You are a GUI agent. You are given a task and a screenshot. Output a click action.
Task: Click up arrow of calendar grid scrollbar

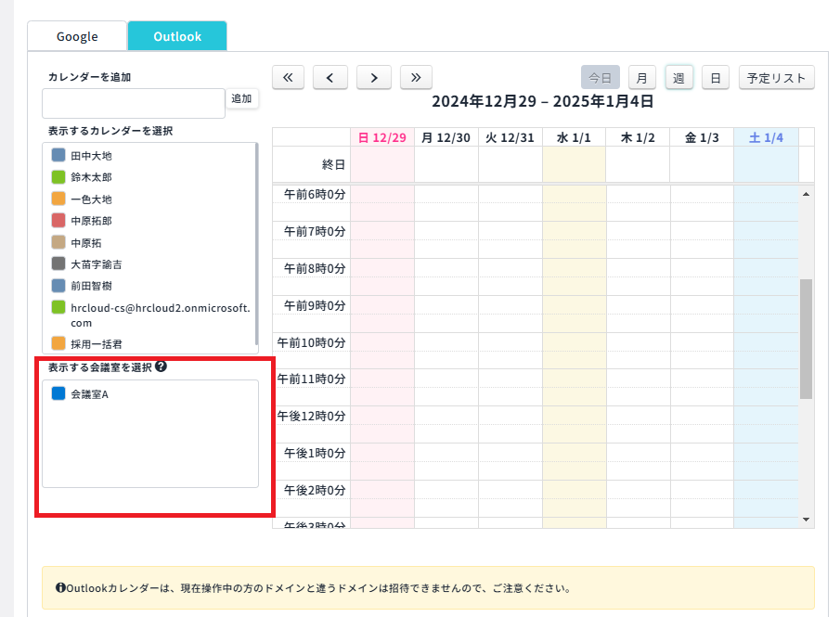click(x=806, y=194)
